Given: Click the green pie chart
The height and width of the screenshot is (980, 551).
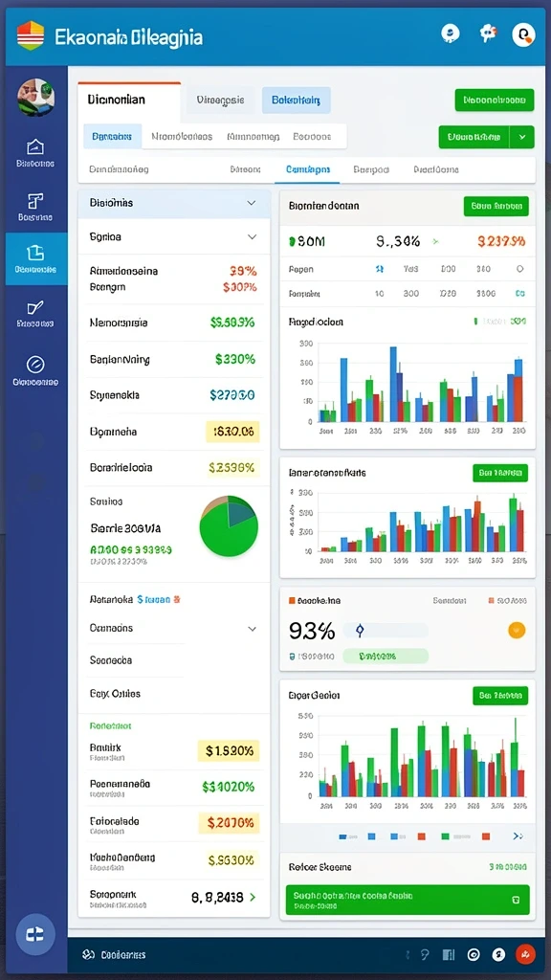Looking at the screenshot, I should coord(229,526).
